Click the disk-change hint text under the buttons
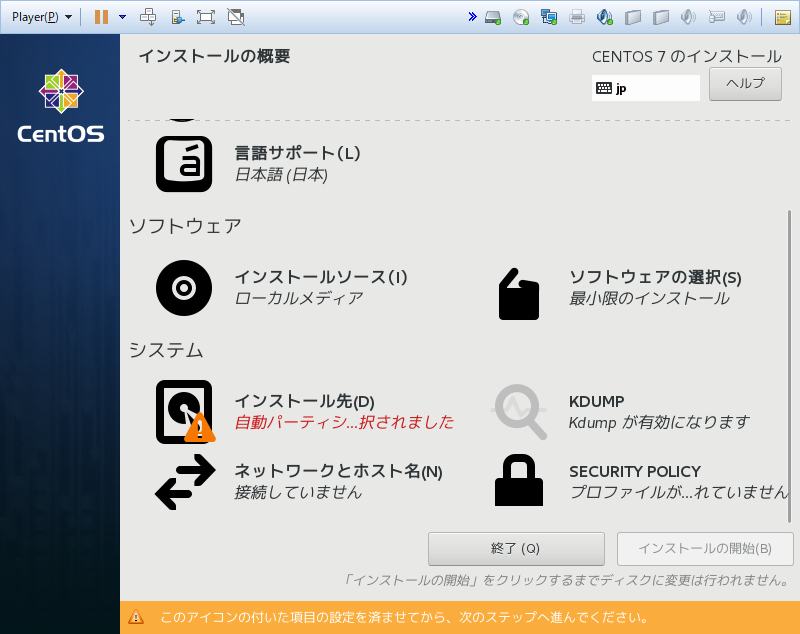 click(566, 580)
